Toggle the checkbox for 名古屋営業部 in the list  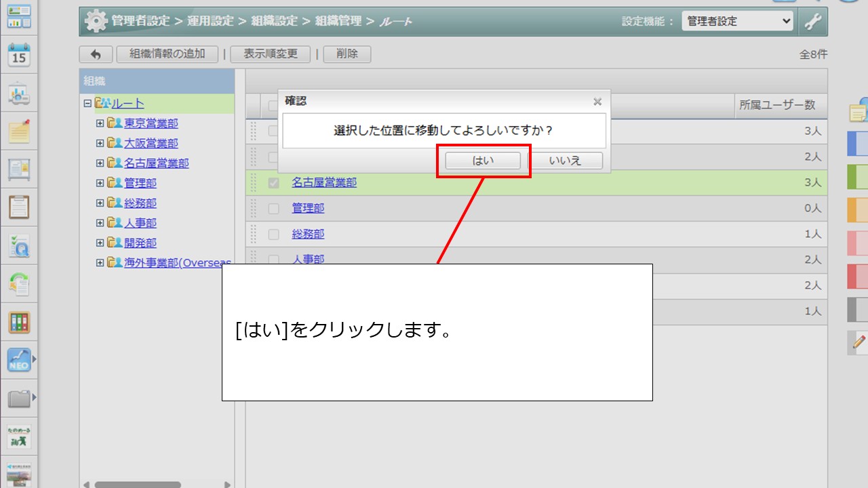273,183
